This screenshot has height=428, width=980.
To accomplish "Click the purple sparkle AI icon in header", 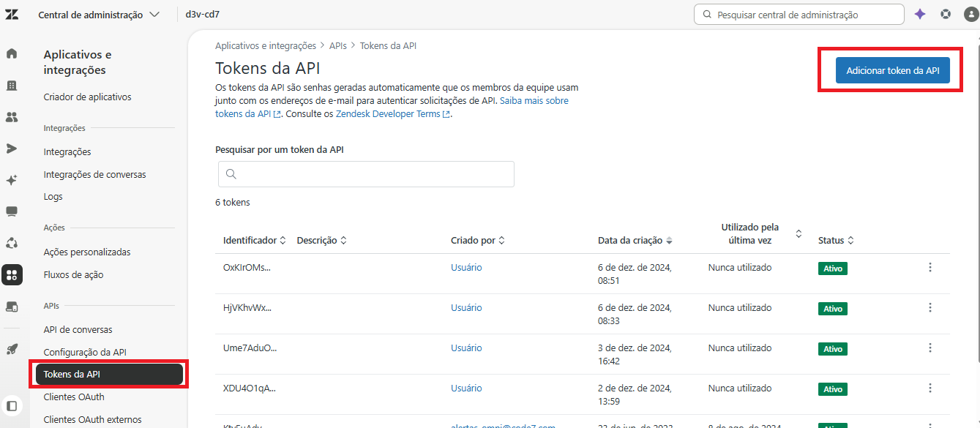I will 920,14.
